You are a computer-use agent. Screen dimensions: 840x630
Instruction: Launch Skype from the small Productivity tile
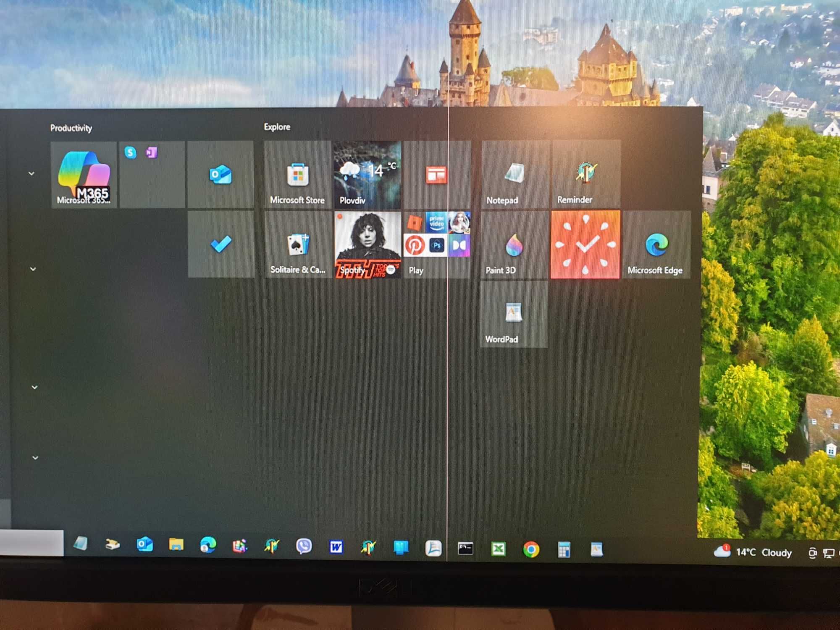point(131,152)
